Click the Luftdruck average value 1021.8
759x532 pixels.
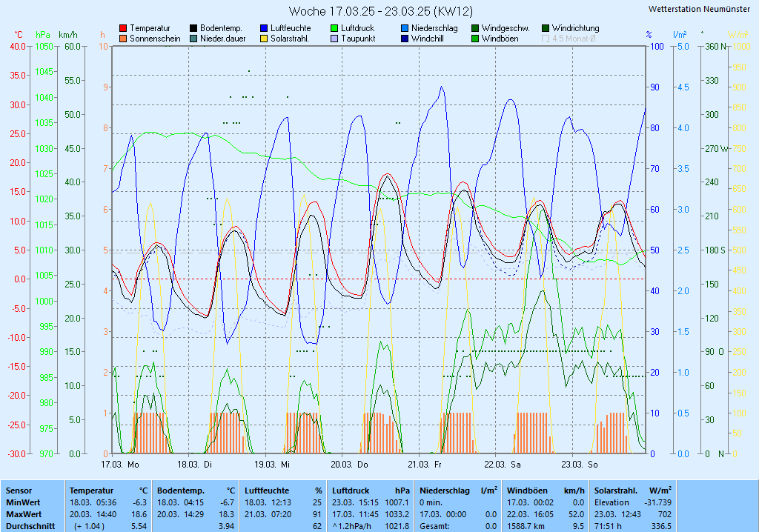397,526
